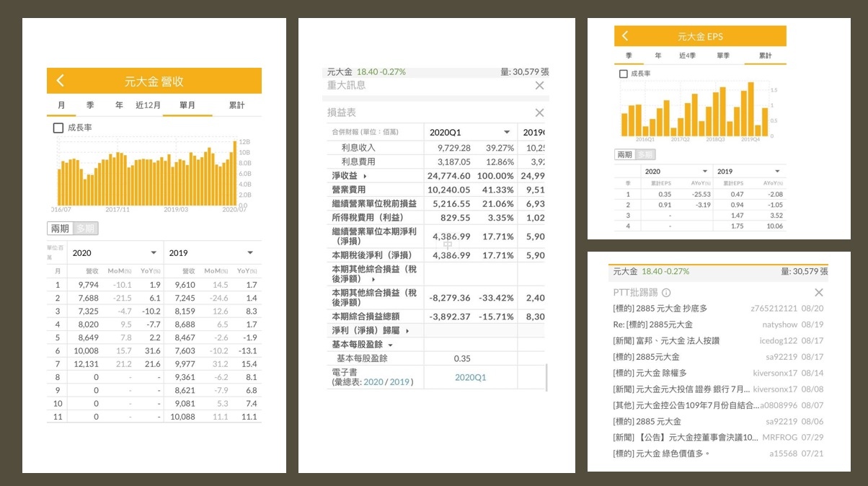Expand 本期其他綜合損益（稅後淨額）row arrow
The width and height of the screenshot is (868, 486).
click(x=373, y=279)
